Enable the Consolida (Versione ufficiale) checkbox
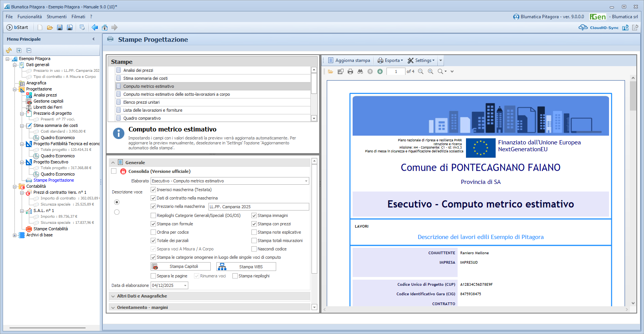Screen dimensions: 644x334 tap(114, 171)
